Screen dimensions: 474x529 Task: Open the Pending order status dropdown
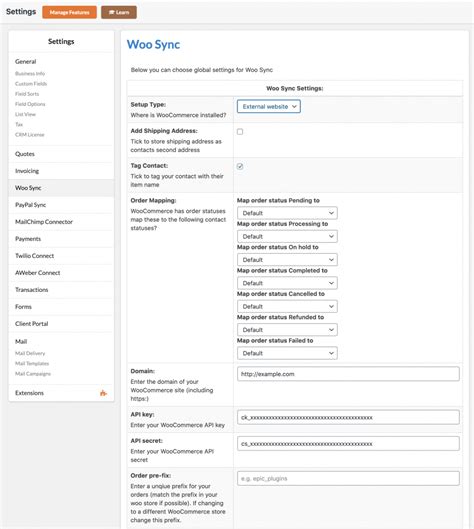click(x=287, y=213)
